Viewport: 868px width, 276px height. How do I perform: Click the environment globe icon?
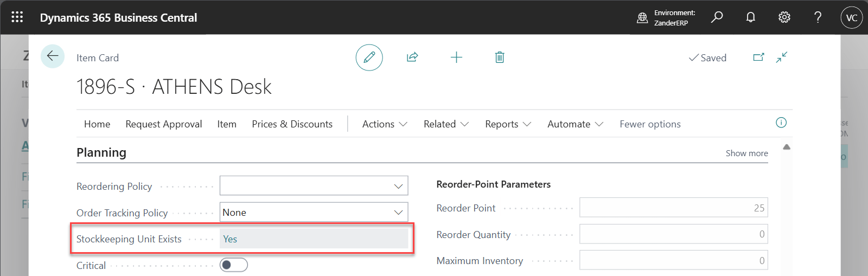[x=642, y=18]
